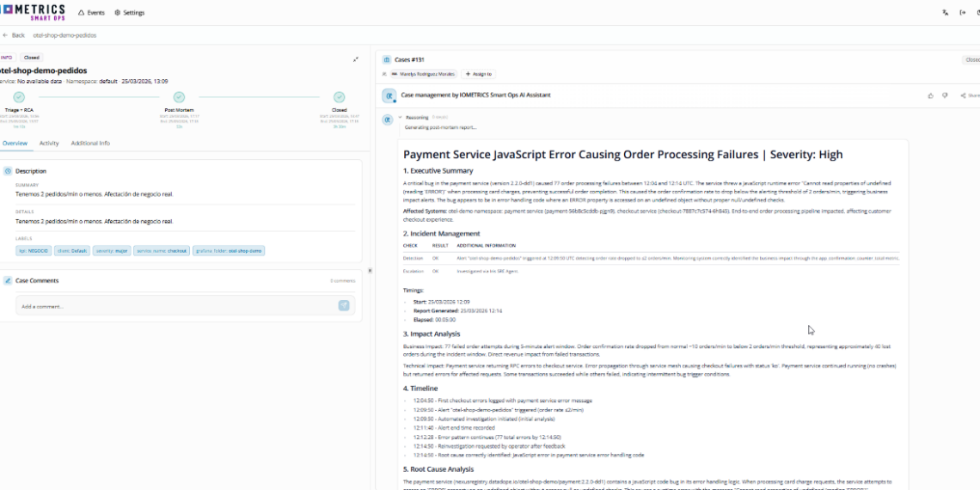The image size is (980, 490).
Task: Switch to the Activity tab
Action: [49, 144]
